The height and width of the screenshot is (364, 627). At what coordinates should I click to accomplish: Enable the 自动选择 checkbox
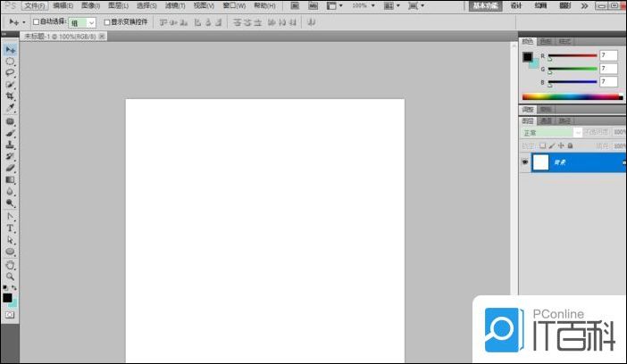pyautogui.click(x=36, y=21)
